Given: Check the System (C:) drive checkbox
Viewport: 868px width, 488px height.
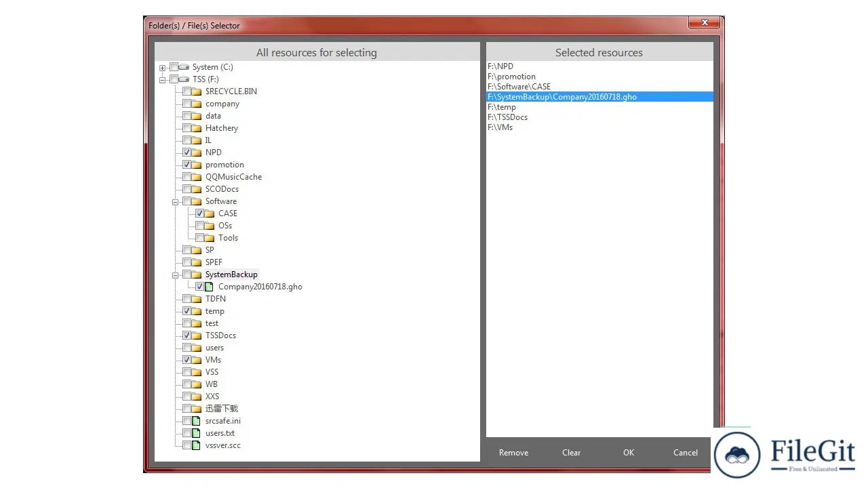Looking at the screenshot, I should 174,67.
